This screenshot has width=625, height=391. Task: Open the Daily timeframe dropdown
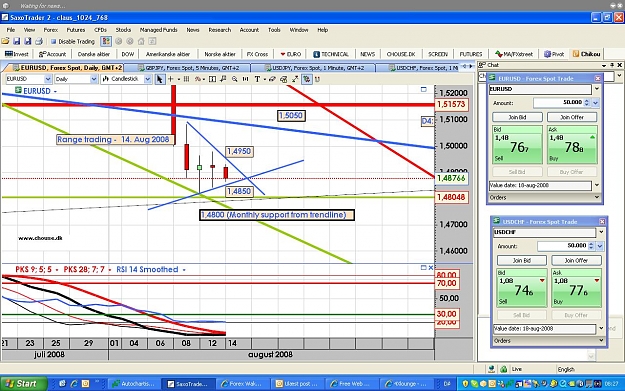click(94, 79)
